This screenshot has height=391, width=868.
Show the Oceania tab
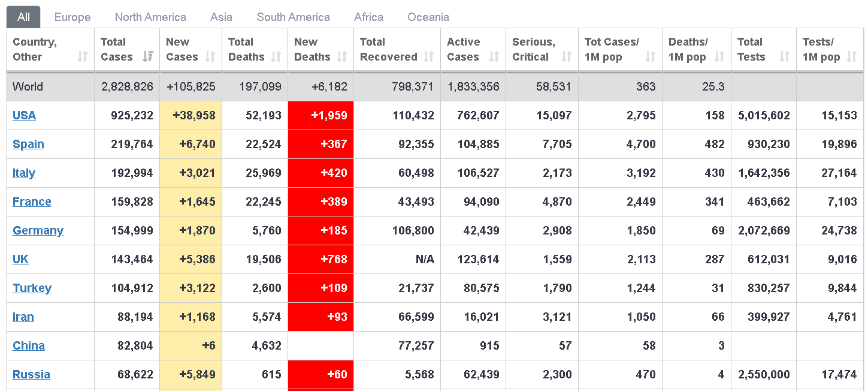428,17
